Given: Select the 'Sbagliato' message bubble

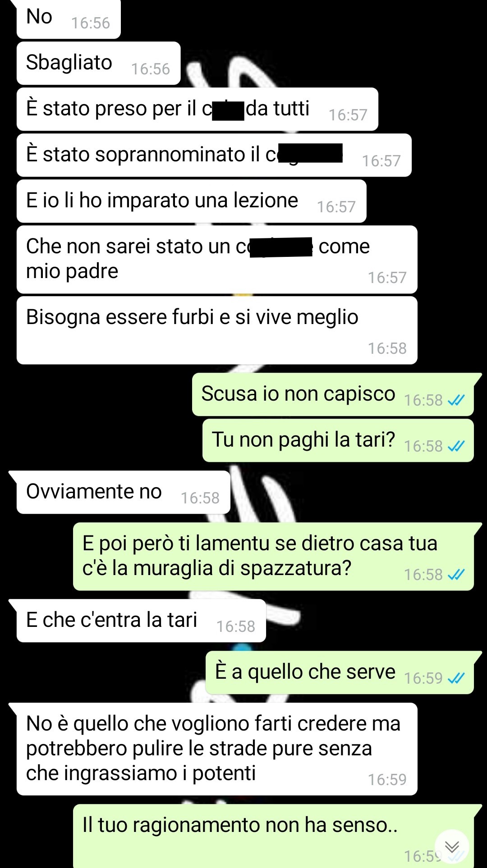Looking at the screenshot, I should (98, 63).
